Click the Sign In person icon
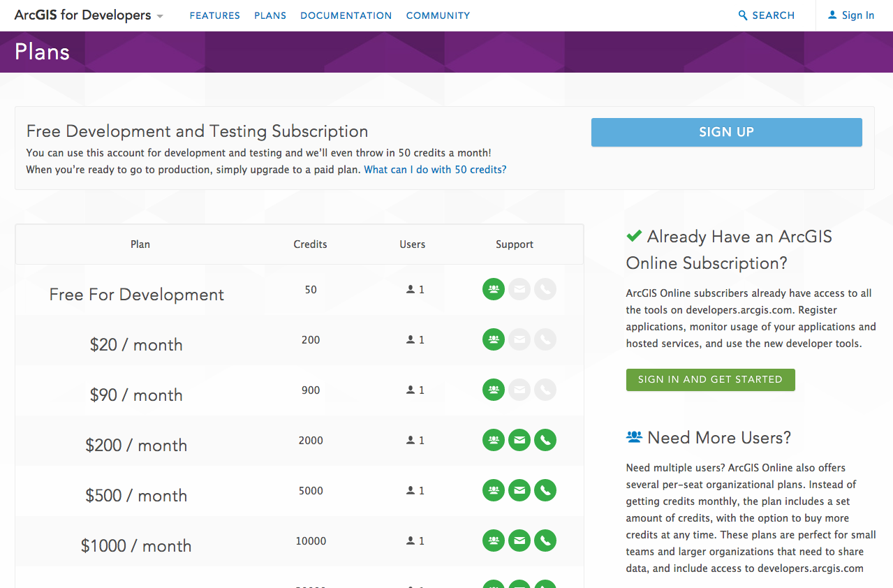Screen dimensions: 893x588 click(x=832, y=15)
